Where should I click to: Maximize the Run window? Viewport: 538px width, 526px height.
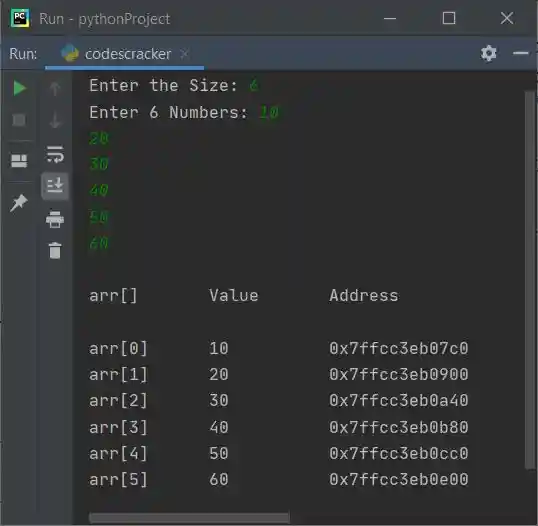tap(449, 18)
